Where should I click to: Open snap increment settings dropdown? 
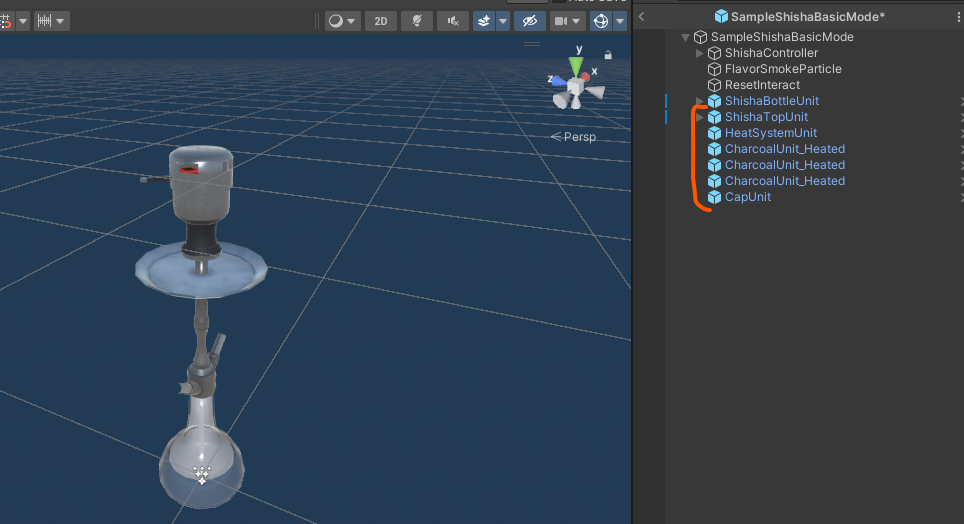tap(60, 21)
